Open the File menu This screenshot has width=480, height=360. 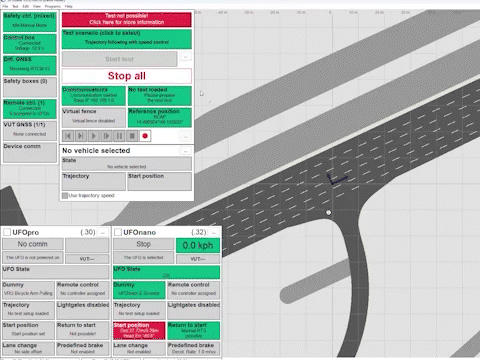tap(5, 6)
